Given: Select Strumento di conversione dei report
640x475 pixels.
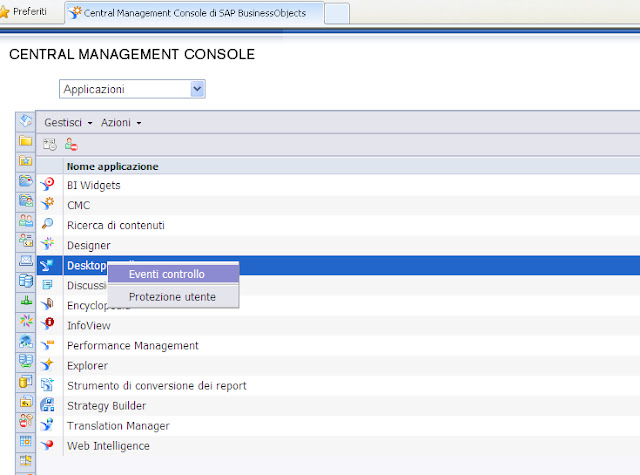Looking at the screenshot, I should (338, 386).
